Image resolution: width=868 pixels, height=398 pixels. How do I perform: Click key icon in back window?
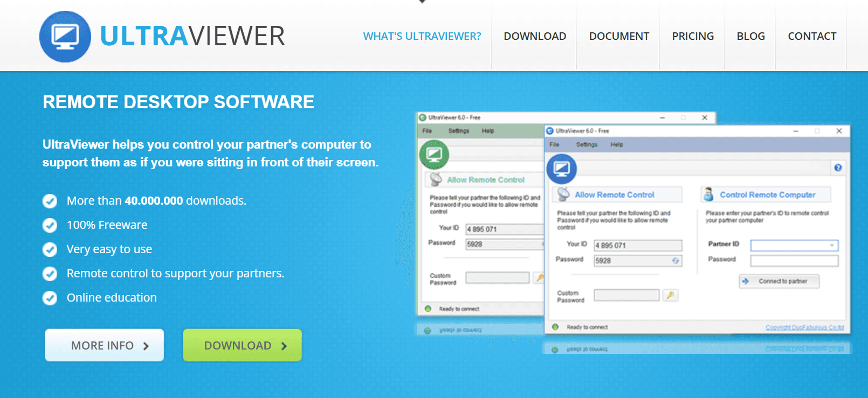tap(539, 278)
